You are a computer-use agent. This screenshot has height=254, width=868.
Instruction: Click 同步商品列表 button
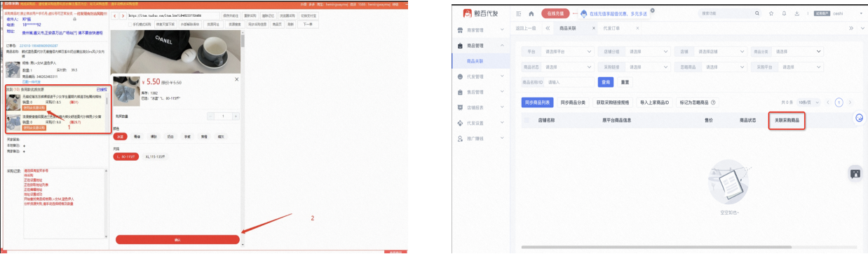[x=537, y=102]
